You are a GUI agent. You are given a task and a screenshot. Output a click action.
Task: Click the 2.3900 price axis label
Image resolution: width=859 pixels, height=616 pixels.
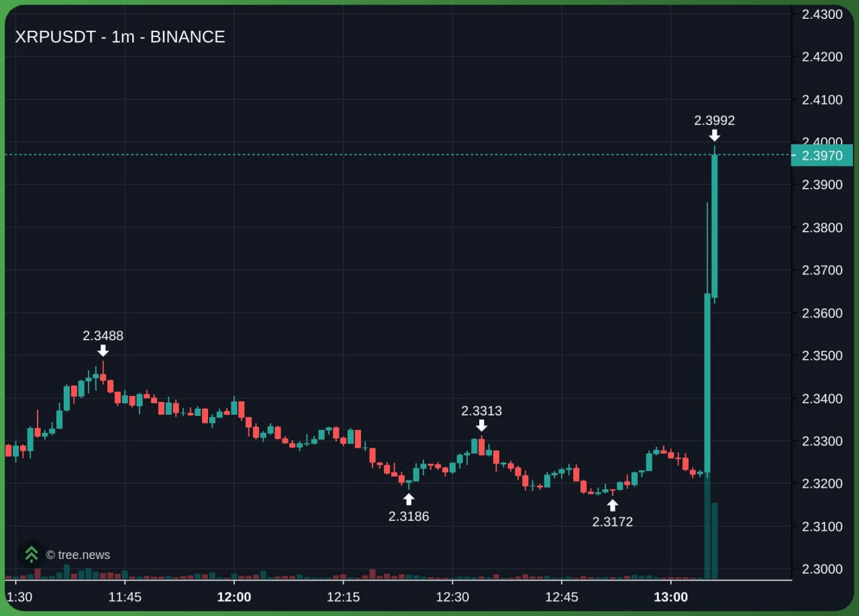[x=822, y=185]
